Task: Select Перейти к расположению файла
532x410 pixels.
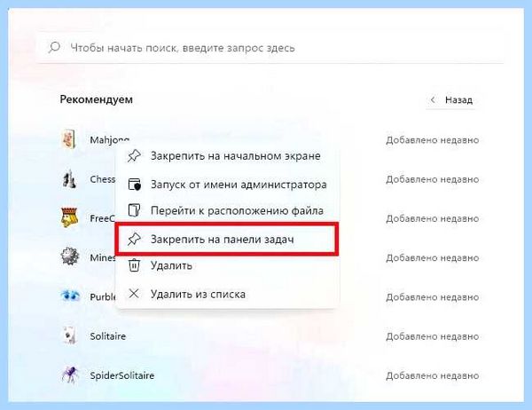Action: [227, 210]
